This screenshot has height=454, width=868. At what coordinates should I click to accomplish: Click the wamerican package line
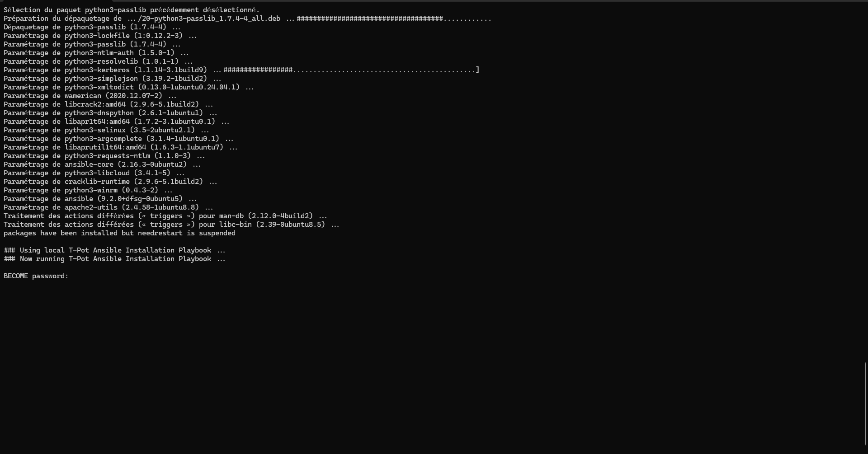(x=90, y=96)
